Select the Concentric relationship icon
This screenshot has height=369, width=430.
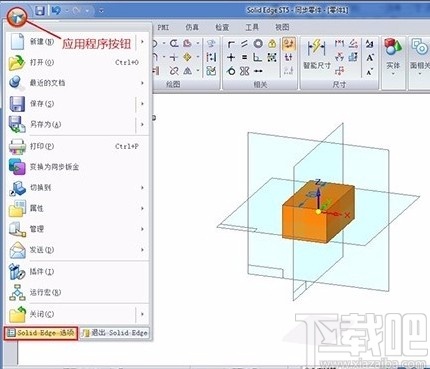pyautogui.click(x=258, y=44)
